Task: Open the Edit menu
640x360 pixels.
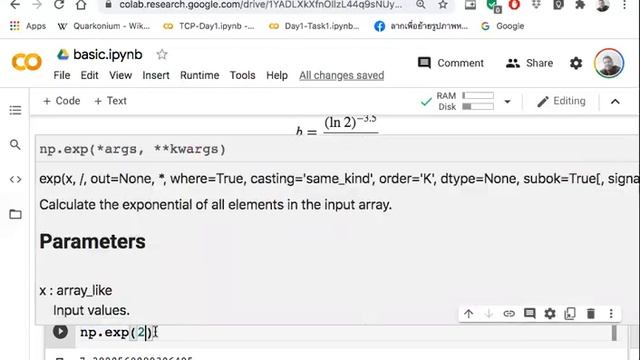Action: tap(89, 76)
